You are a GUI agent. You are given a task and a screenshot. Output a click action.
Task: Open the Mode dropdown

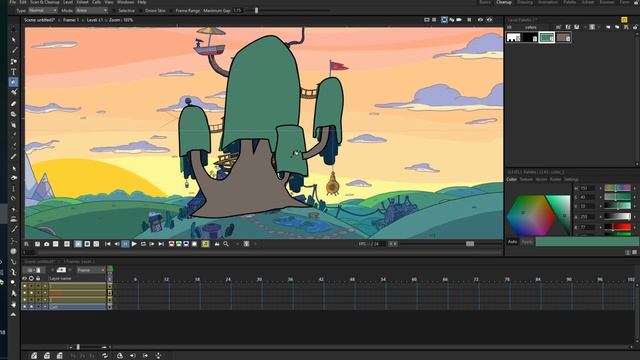click(92, 10)
